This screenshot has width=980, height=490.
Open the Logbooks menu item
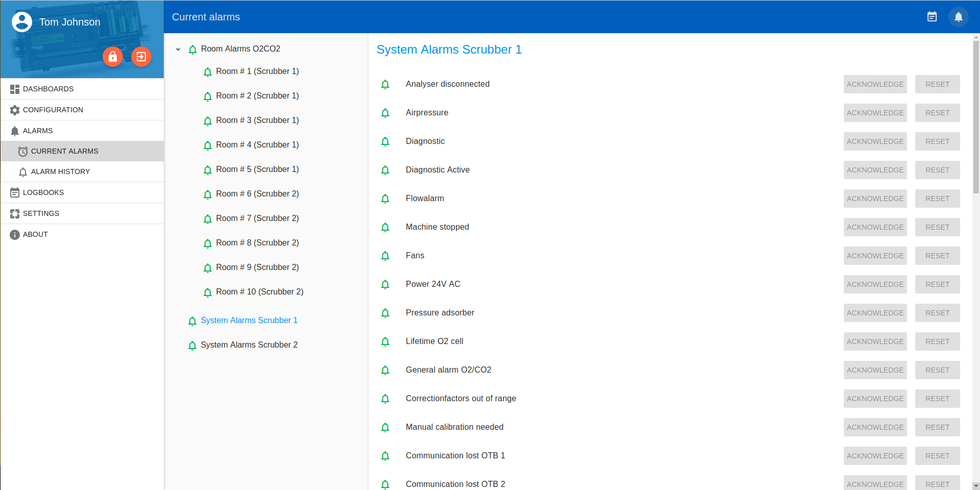(43, 193)
